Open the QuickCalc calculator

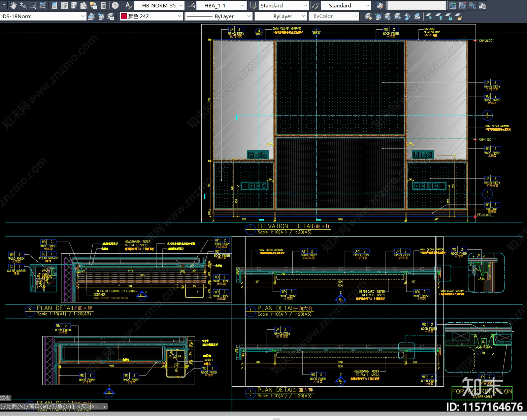click(x=103, y=5)
